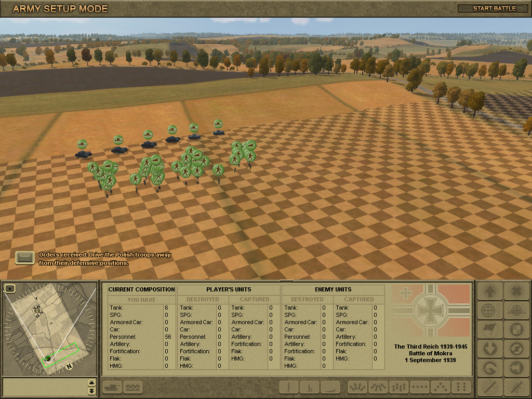Click the circular refresh arrows command button
The image size is (532, 399).
[516, 348]
